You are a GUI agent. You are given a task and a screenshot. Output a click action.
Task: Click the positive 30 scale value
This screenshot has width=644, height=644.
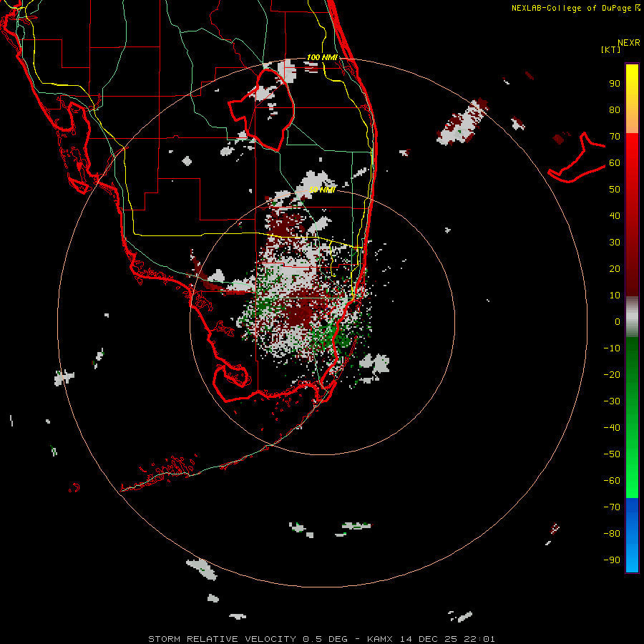(615, 243)
